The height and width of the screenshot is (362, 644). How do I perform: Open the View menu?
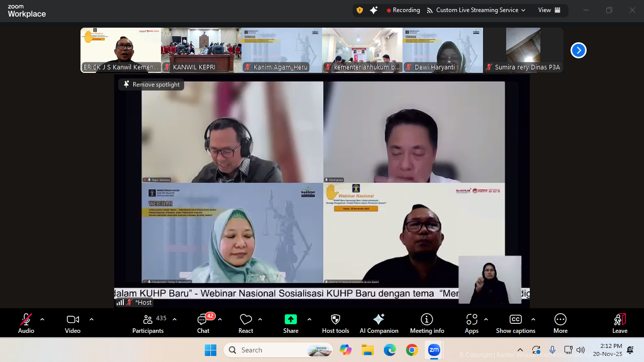click(549, 10)
